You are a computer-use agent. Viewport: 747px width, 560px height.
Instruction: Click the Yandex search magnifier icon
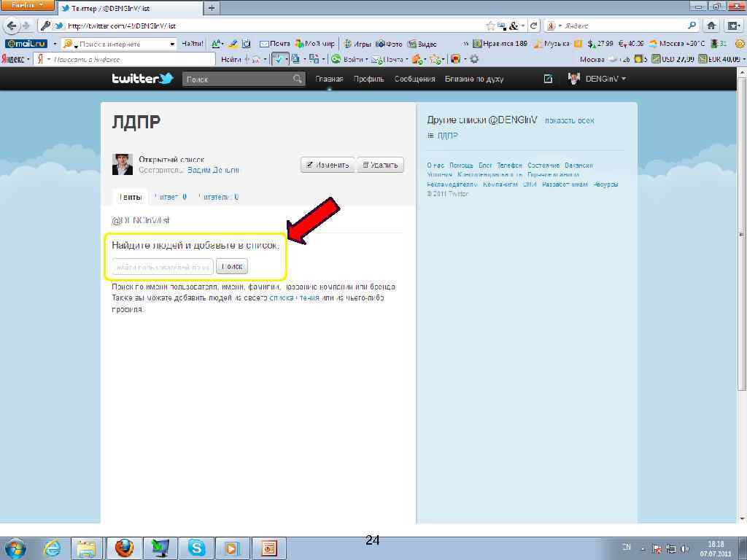(x=692, y=26)
